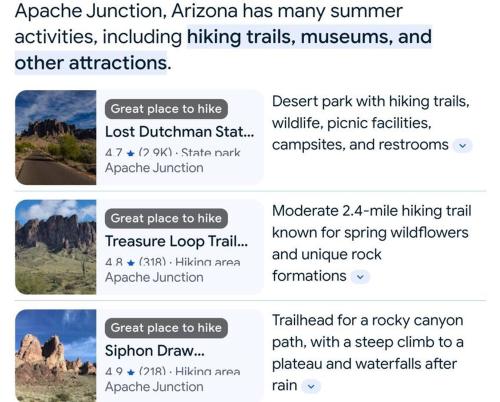Image resolution: width=500 pixels, height=402 pixels.
Task: Click Apache Junction under Siphon Draw
Action: point(154,387)
